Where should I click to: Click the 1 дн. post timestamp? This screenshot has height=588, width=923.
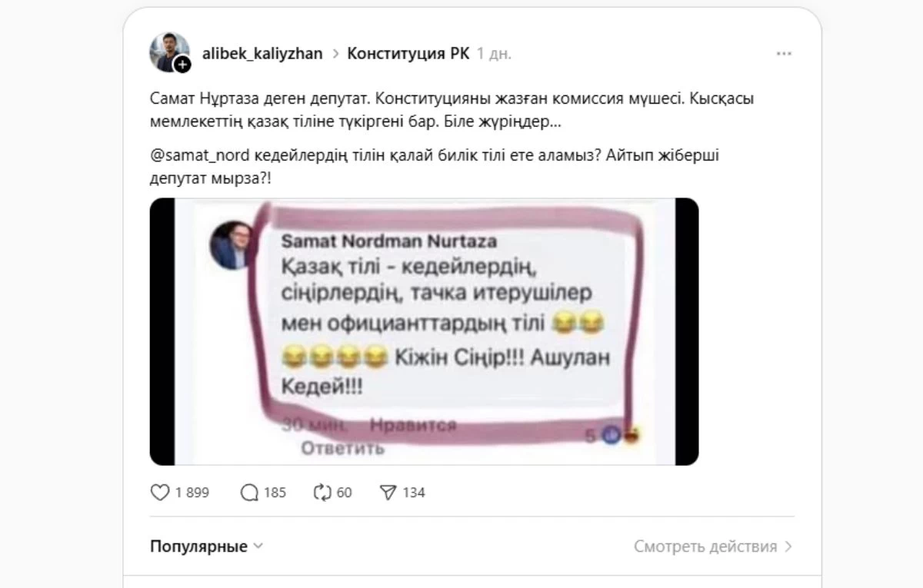[494, 54]
